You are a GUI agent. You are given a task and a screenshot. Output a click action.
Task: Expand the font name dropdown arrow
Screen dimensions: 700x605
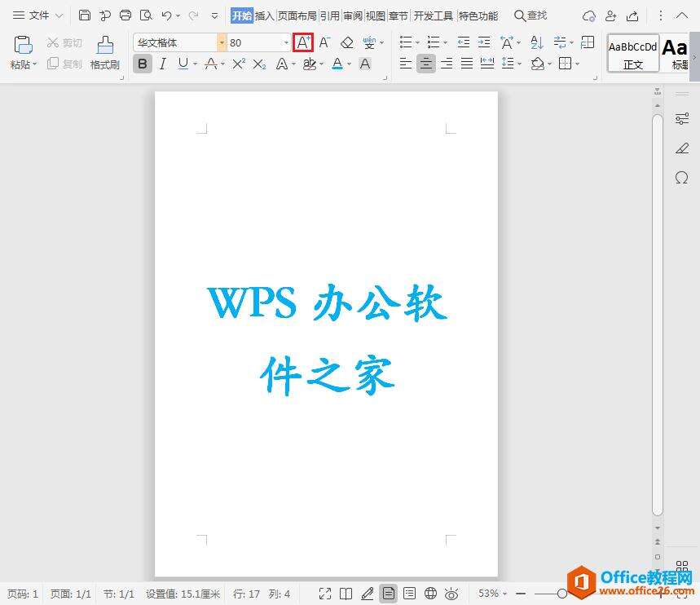click(222, 43)
